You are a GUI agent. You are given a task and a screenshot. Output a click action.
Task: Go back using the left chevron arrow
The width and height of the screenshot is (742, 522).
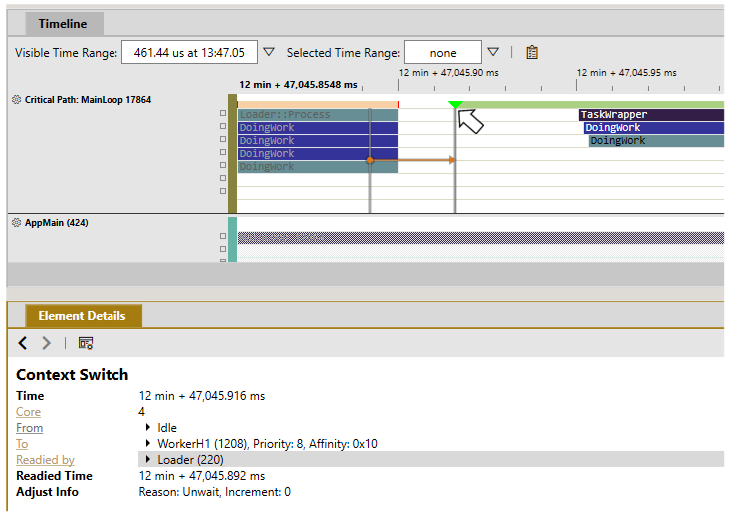pyautogui.click(x=23, y=343)
